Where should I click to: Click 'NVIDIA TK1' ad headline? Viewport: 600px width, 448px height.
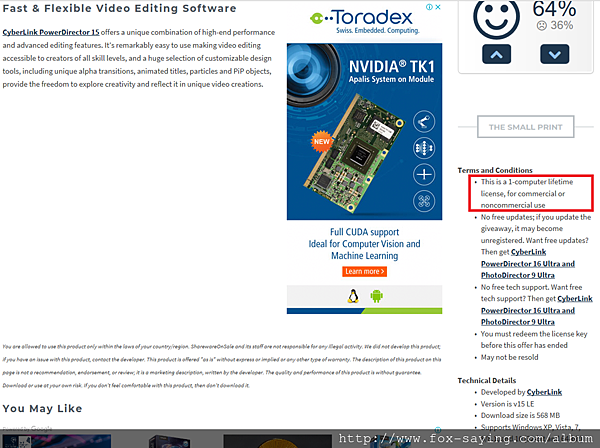(391, 67)
